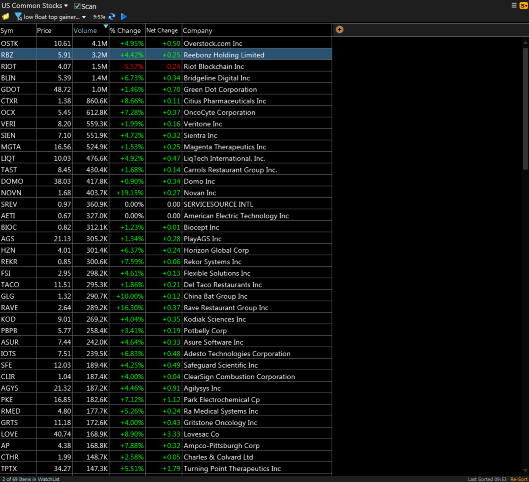Click the orange link color icon
The width and height of the screenshot is (529, 482).
[524, 5]
